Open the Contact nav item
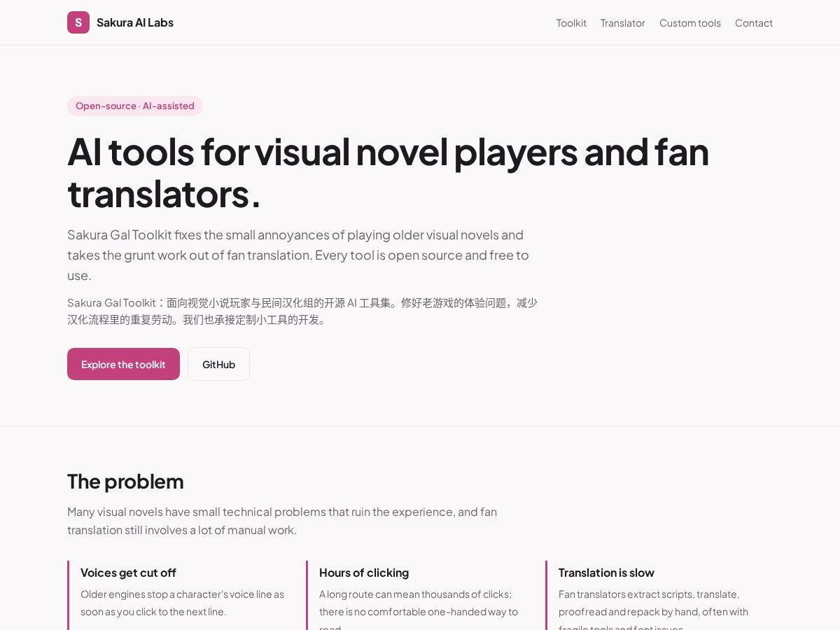The width and height of the screenshot is (840, 630). (754, 23)
